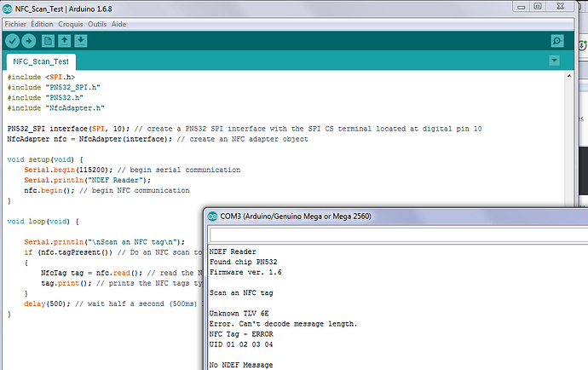Click 'Scan an NFC tag' in serial monitor
The width and height of the screenshot is (588, 370).
[241, 292]
